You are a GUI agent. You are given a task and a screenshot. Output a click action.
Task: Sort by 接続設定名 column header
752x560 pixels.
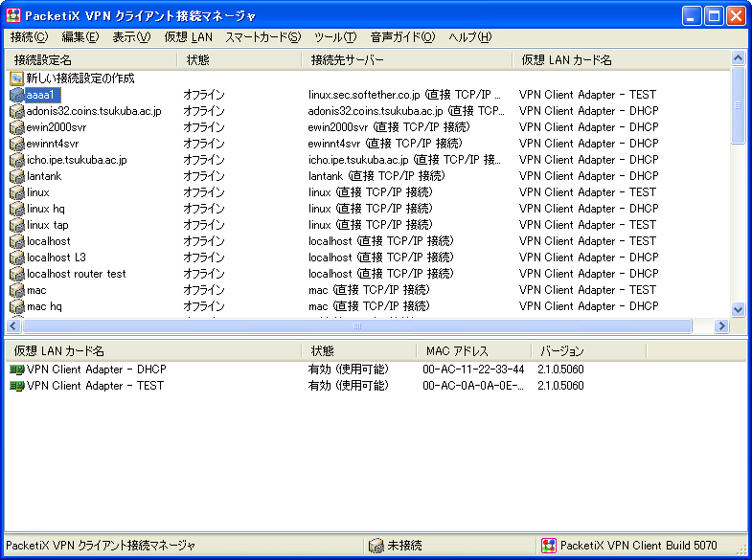tap(90, 60)
